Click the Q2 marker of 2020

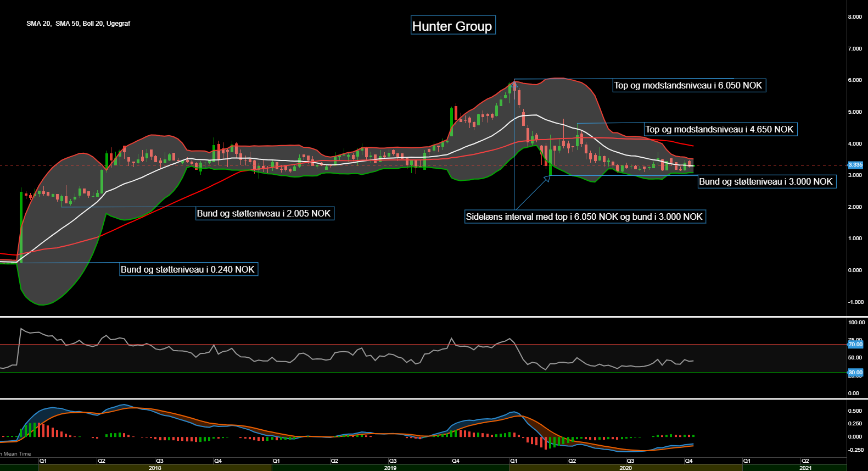pos(572,461)
